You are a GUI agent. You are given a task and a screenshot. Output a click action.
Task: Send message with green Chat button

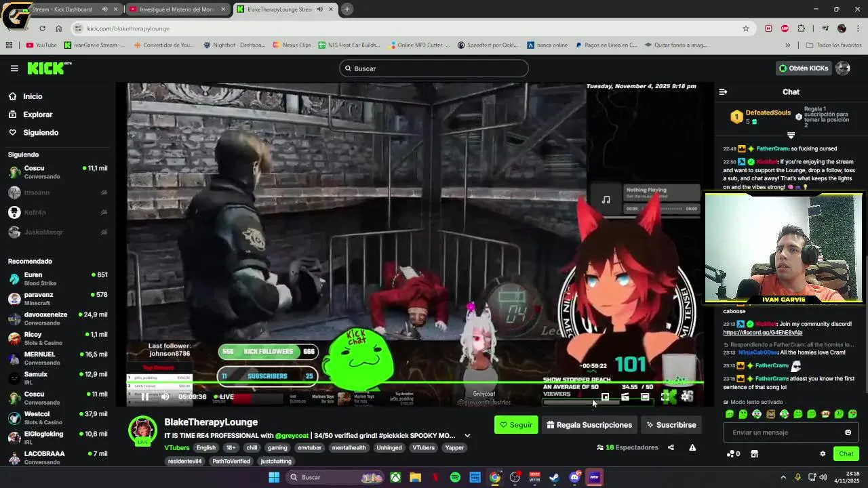(x=846, y=453)
